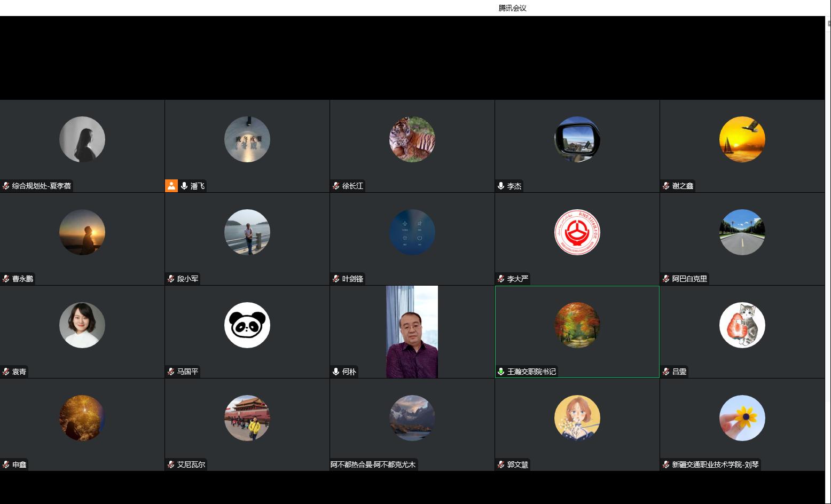
Task: Click the muted mic icon beside 曹永鹏
Action: [x=6, y=279]
